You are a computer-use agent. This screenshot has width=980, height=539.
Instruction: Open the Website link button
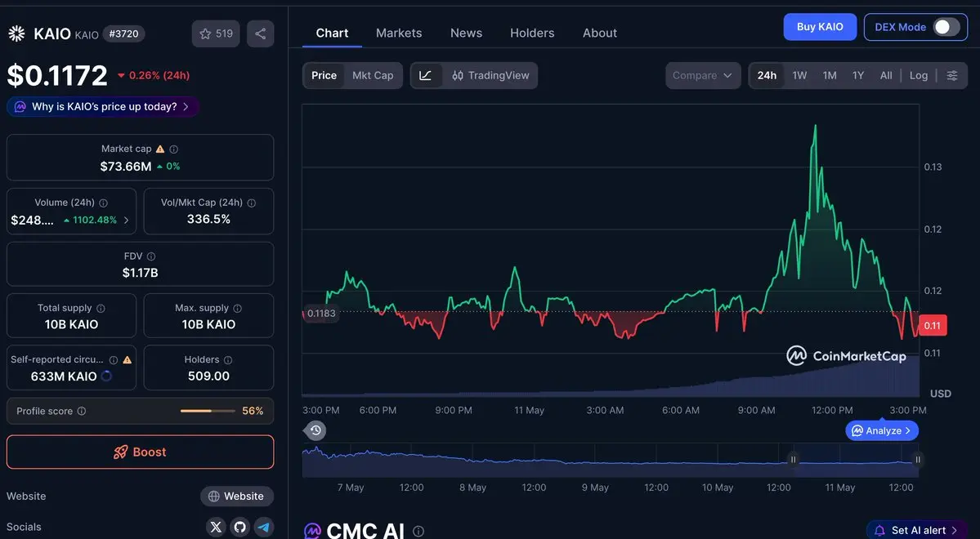pyautogui.click(x=237, y=497)
